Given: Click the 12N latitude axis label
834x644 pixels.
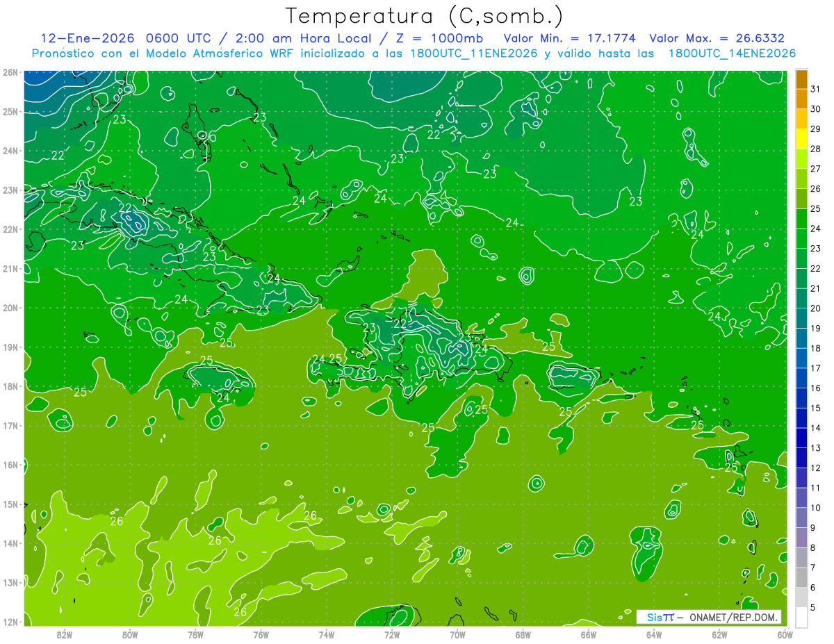Looking at the screenshot, I should click(10, 622).
